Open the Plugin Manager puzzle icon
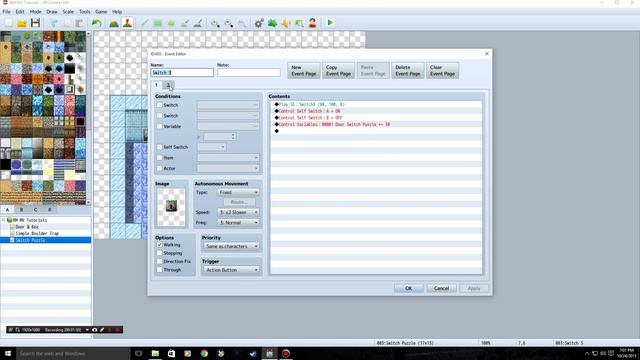640x360 pixels. pos(273,23)
